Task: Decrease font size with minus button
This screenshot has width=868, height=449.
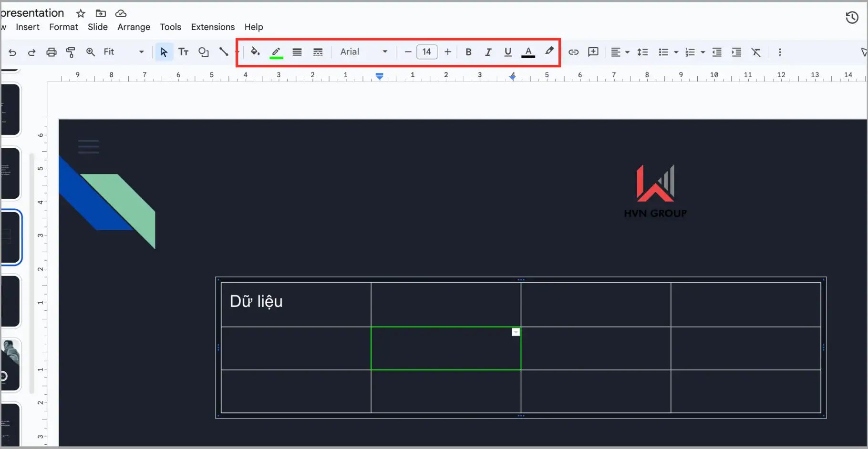Action: (x=408, y=52)
